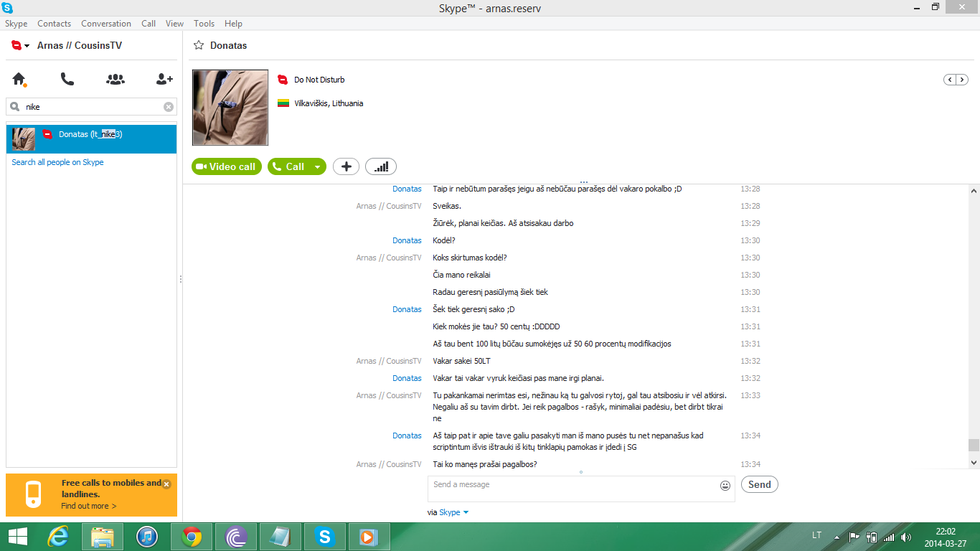Open the Conversation menu
This screenshot has height=551, width=980.
pos(106,24)
